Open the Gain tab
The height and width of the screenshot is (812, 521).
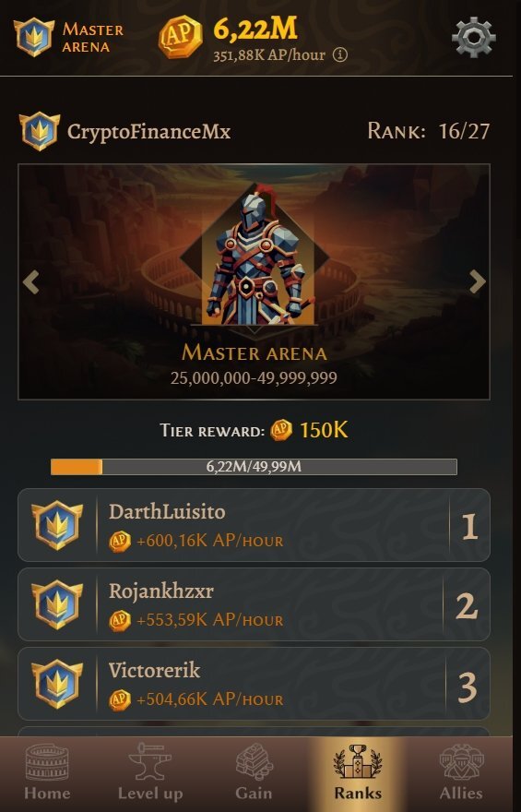click(x=254, y=772)
